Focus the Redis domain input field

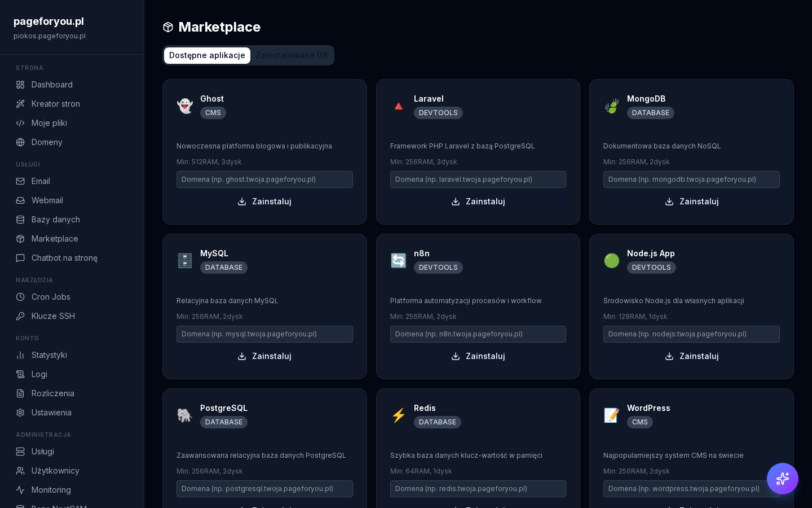478,489
